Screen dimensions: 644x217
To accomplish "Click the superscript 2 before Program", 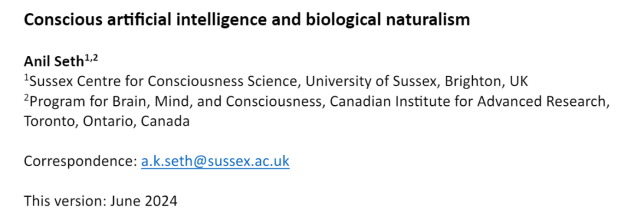I will pyautogui.click(x=26, y=98).
